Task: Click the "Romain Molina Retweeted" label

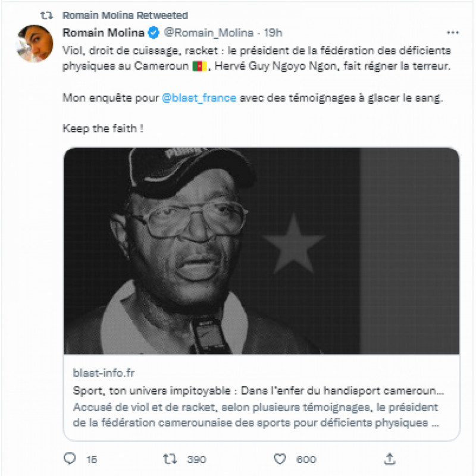Action: click(x=125, y=15)
